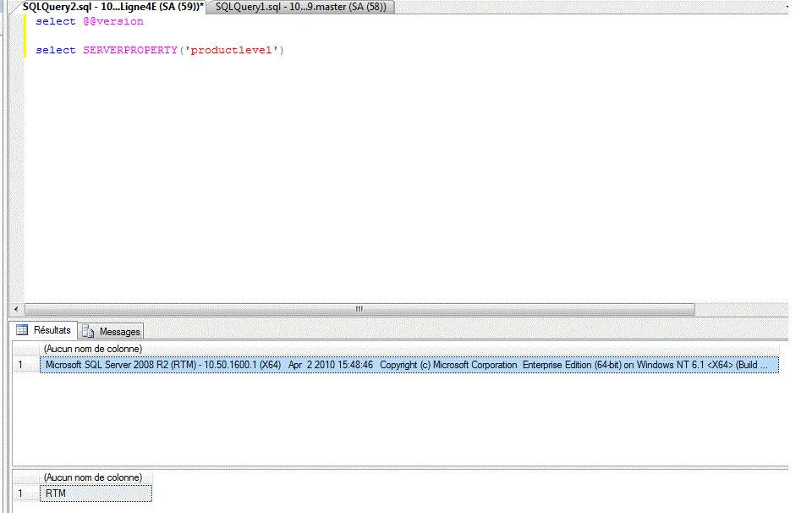The image size is (812, 513).
Task: Switch to the SQLQuery2.sql tab
Action: coord(112,7)
